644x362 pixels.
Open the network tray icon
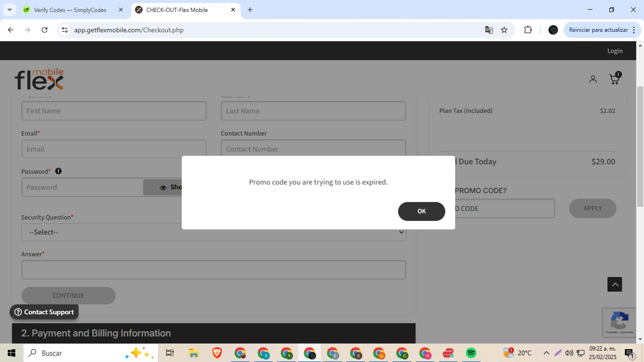tap(580, 353)
